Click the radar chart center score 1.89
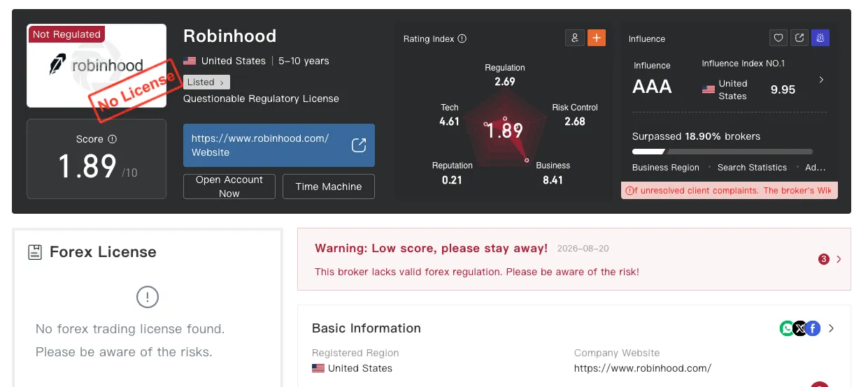868x387 pixels. click(504, 131)
